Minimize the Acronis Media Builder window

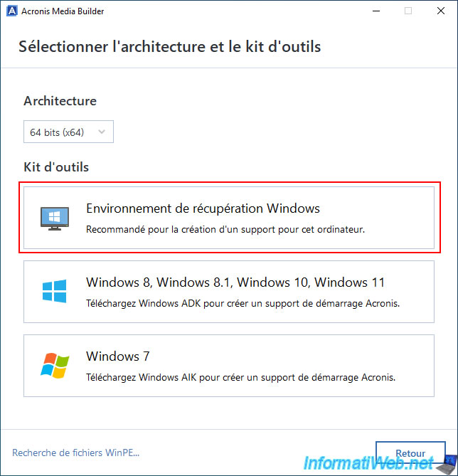coord(376,11)
